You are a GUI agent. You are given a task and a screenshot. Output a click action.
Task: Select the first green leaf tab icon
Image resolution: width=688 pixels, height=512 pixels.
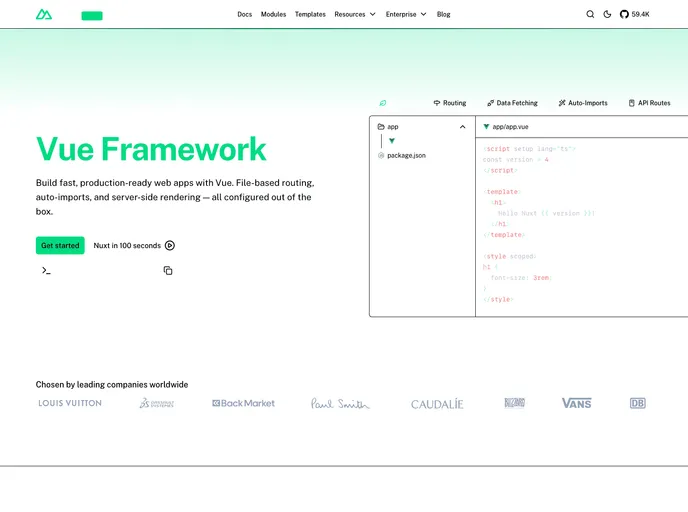pyautogui.click(x=383, y=103)
